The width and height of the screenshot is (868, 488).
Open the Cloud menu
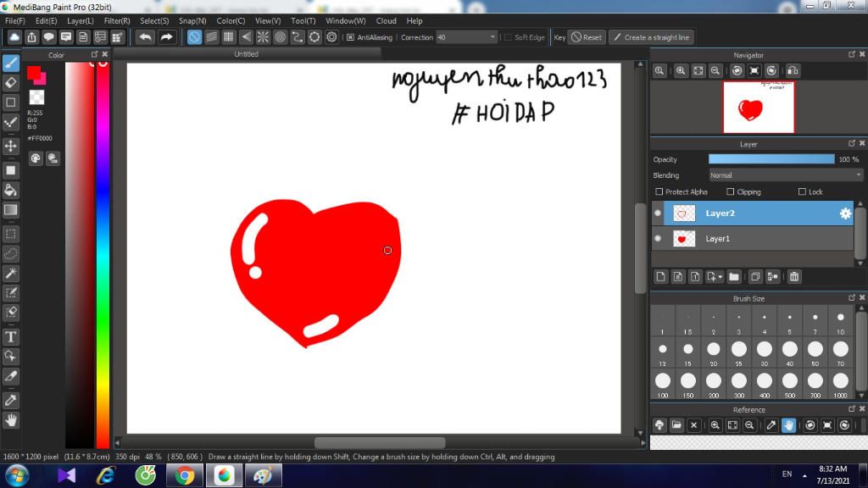[x=386, y=21]
